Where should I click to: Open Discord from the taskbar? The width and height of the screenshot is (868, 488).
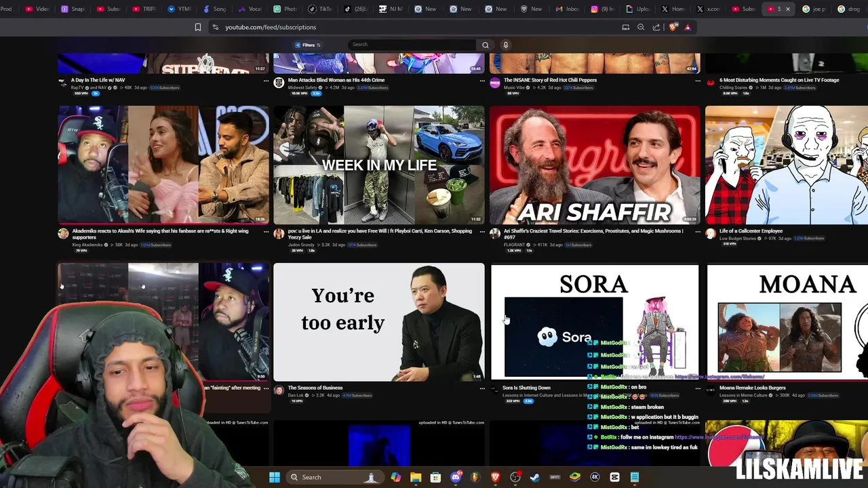(x=456, y=477)
